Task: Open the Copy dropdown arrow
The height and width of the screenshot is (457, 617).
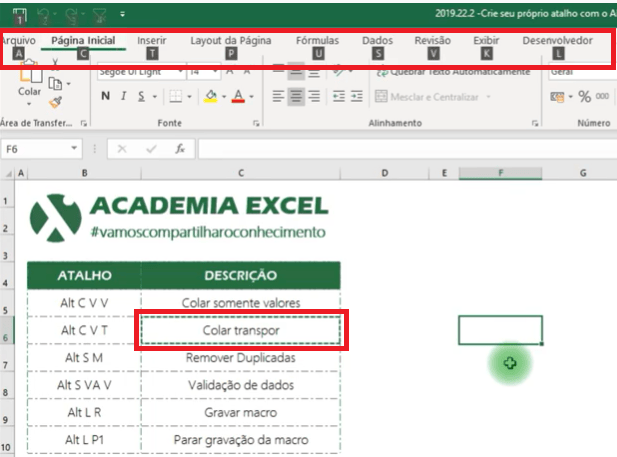Action: (x=68, y=84)
